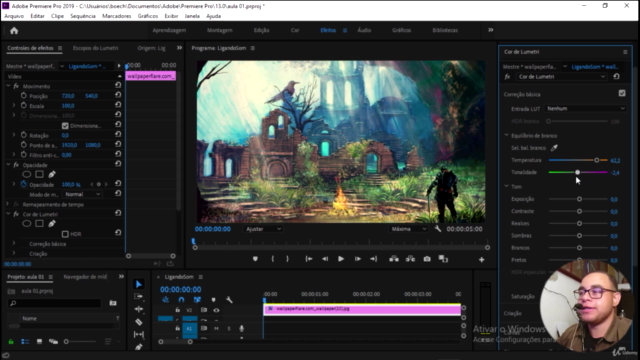Adjust the Tonalidade slider handle
This screenshot has height=360, width=640.
[578, 172]
